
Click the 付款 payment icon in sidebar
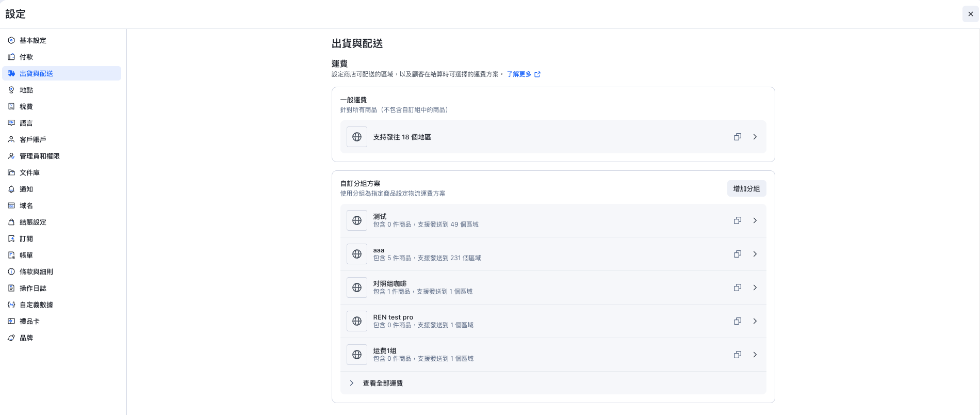pos(11,57)
